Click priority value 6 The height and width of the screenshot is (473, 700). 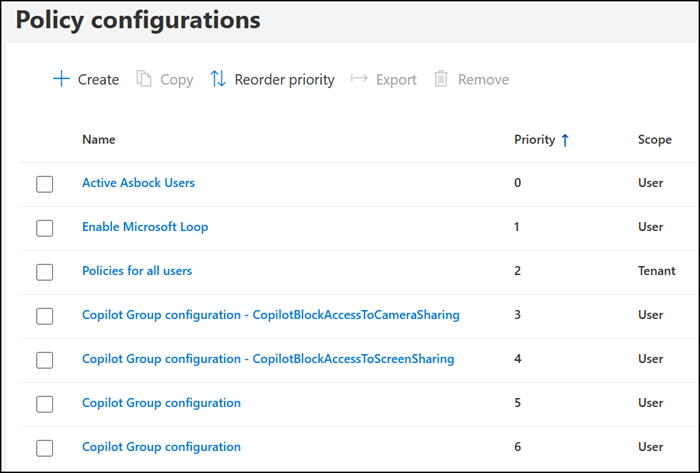point(517,447)
